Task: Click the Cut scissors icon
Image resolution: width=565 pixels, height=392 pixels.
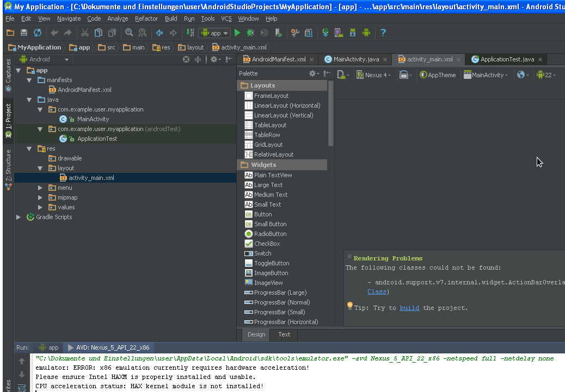Action: click(85, 33)
